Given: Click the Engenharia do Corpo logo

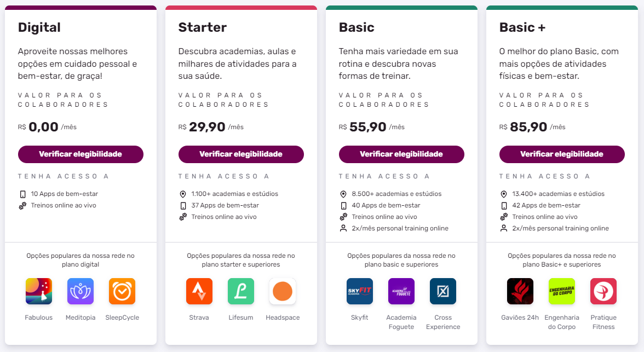Looking at the screenshot, I should click(x=562, y=291).
